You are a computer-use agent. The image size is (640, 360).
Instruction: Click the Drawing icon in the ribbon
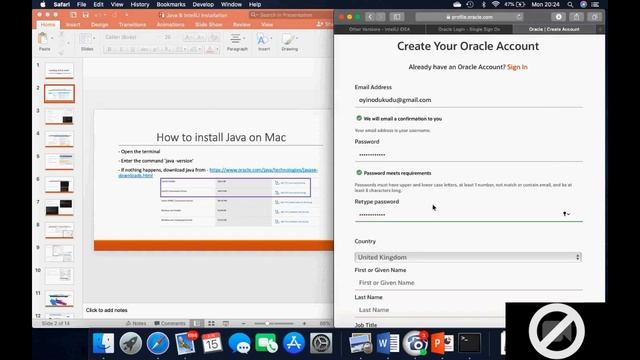(289, 39)
